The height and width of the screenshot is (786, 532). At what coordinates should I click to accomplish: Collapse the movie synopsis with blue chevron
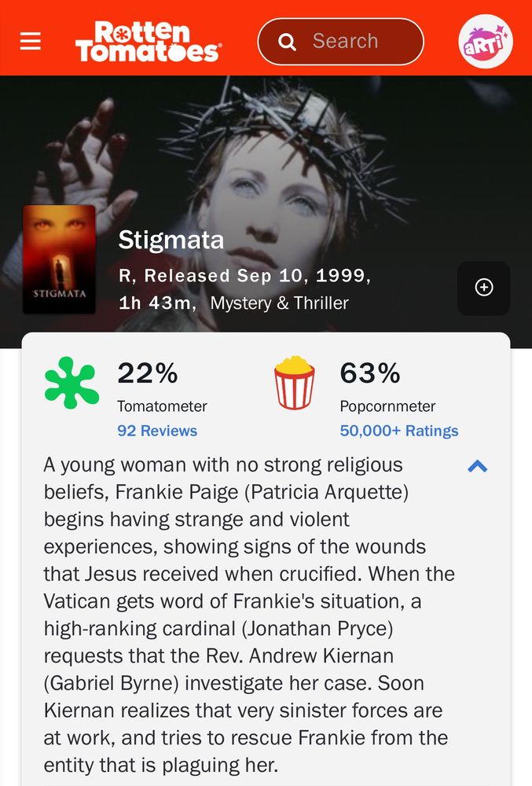click(477, 465)
